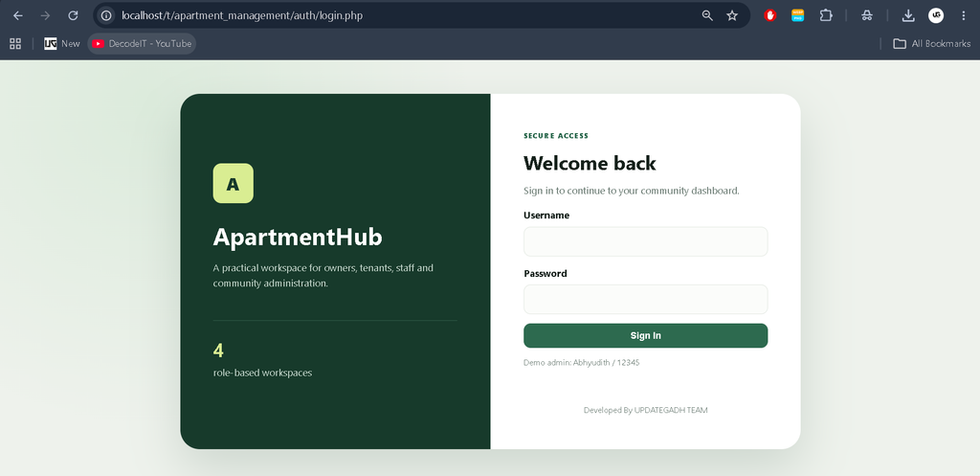
Task: Click the browser forward arrow
Action: (x=45, y=15)
